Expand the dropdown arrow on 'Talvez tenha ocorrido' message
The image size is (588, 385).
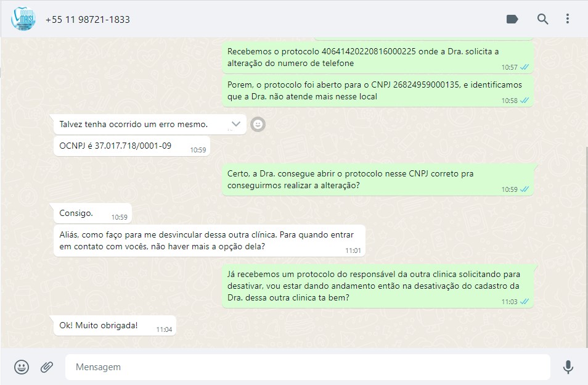coord(235,124)
